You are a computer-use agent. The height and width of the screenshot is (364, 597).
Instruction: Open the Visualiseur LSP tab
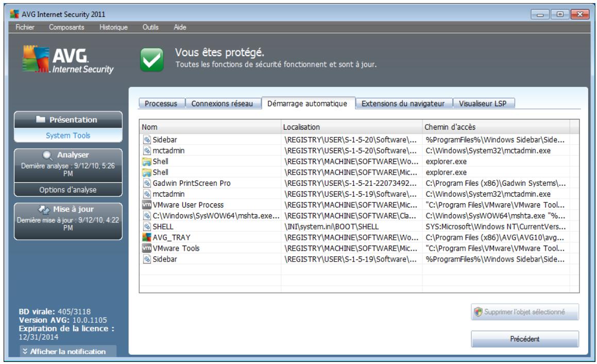tap(483, 103)
